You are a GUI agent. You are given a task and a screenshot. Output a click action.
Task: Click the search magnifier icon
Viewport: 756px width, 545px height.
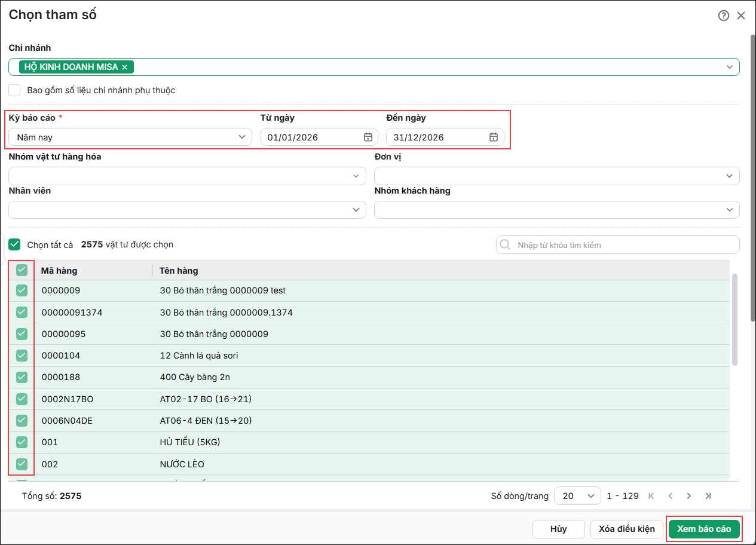click(506, 244)
